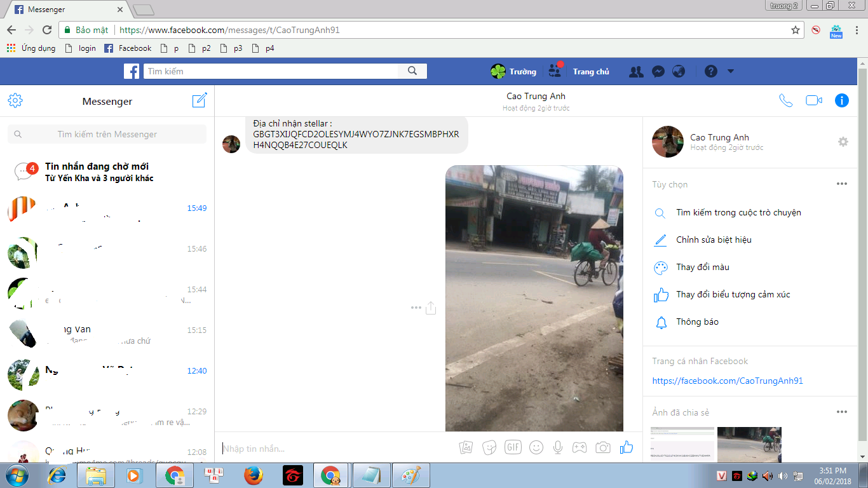The image size is (868, 488).
Task: Go to Trang chủ in top navigation
Action: click(591, 72)
